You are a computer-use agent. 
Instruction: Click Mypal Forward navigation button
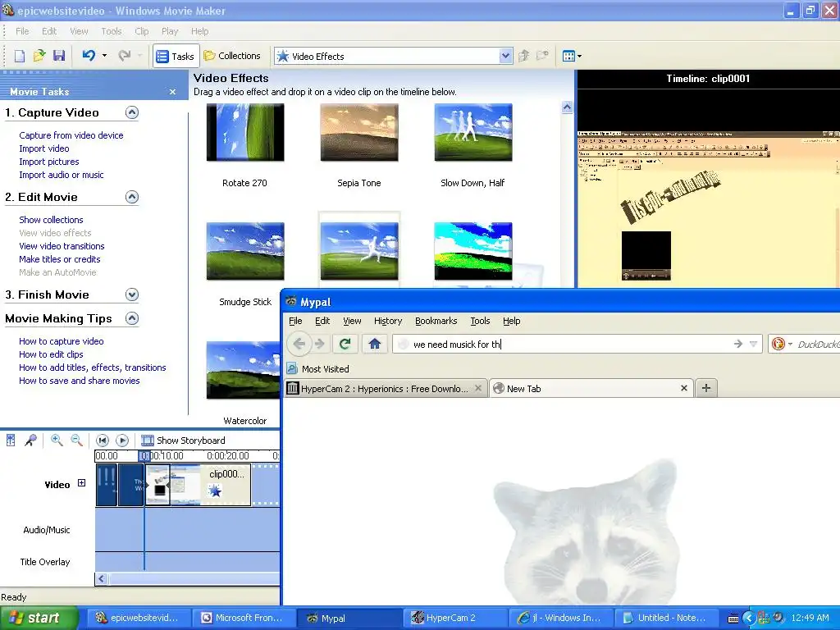(x=320, y=344)
